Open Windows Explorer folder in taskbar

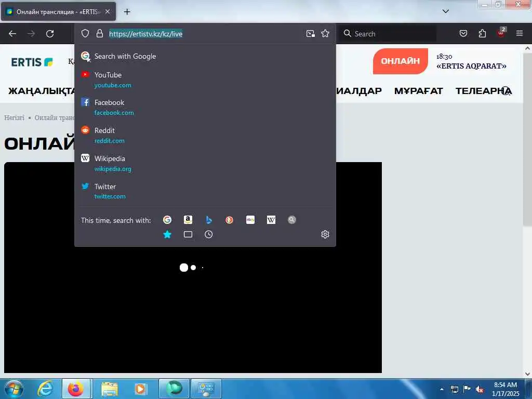click(x=109, y=389)
